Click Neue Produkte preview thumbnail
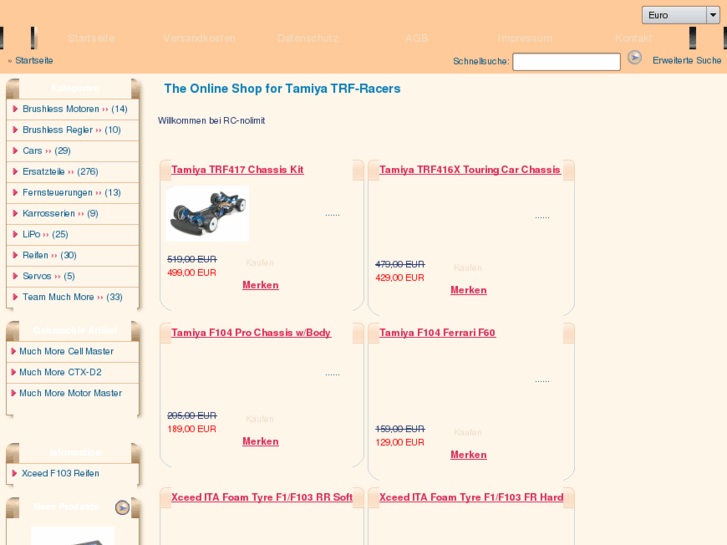Screen dimensions: 727x545 73,536
